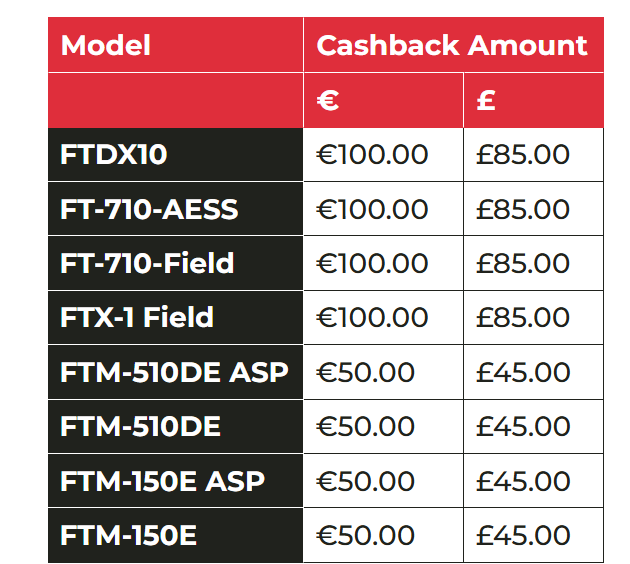630x564 pixels.
Task: Click the £45.00 value for FTM-510DE
Action: [522, 427]
